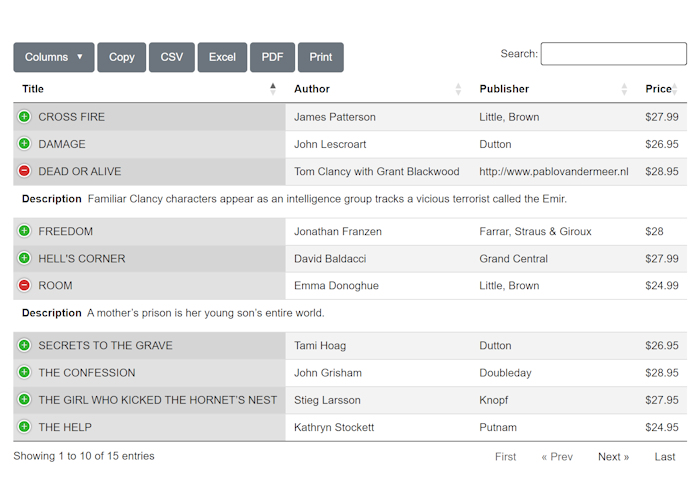Expand the CROSS FIRE row details

24,117
